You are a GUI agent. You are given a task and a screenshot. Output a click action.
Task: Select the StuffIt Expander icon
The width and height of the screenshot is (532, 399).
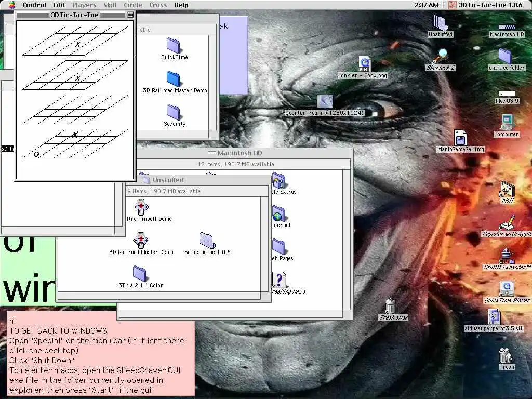[507, 259]
